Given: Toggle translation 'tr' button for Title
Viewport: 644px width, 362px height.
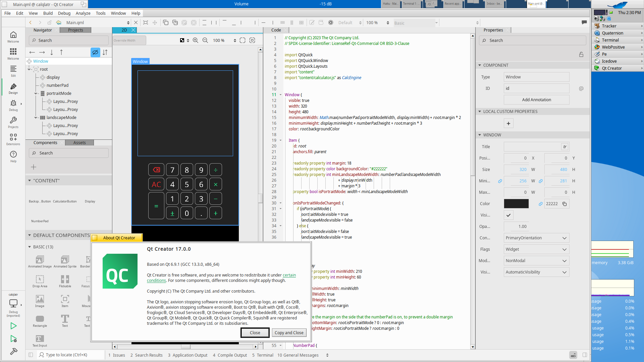Looking at the screenshot, I should [565, 147].
